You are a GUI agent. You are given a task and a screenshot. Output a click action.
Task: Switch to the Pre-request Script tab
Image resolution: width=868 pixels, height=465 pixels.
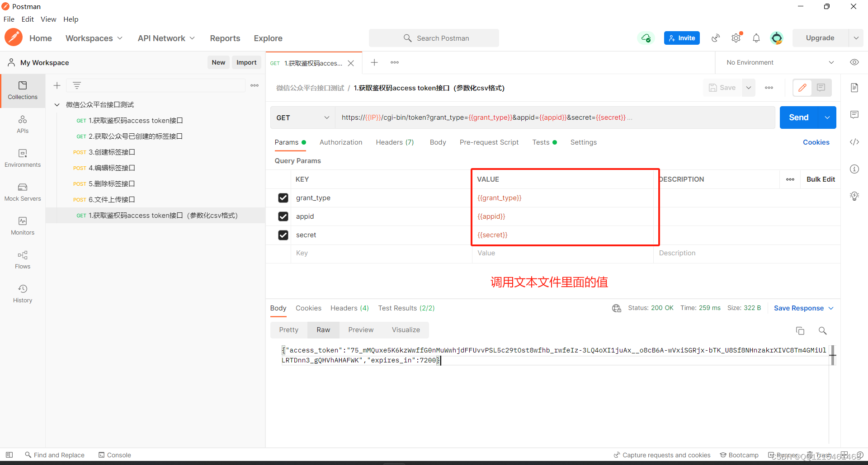(x=489, y=142)
